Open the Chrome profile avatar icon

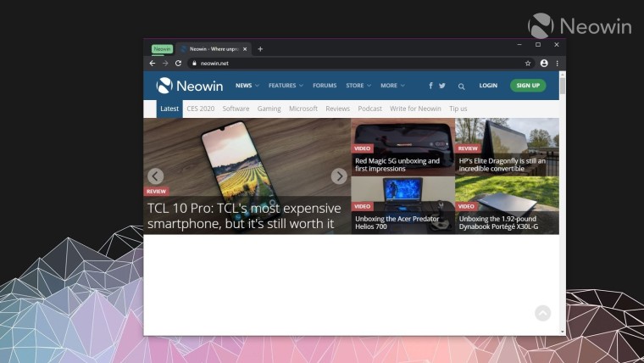pyautogui.click(x=544, y=64)
